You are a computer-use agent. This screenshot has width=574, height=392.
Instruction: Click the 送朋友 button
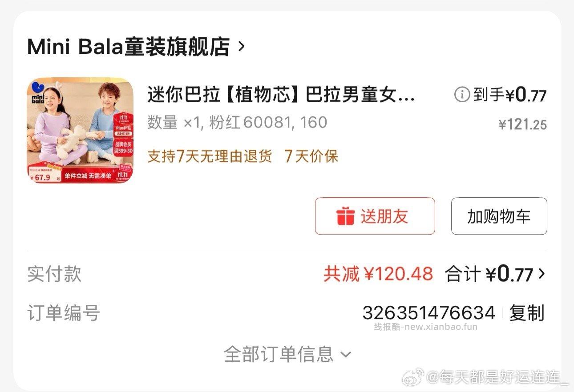(375, 216)
